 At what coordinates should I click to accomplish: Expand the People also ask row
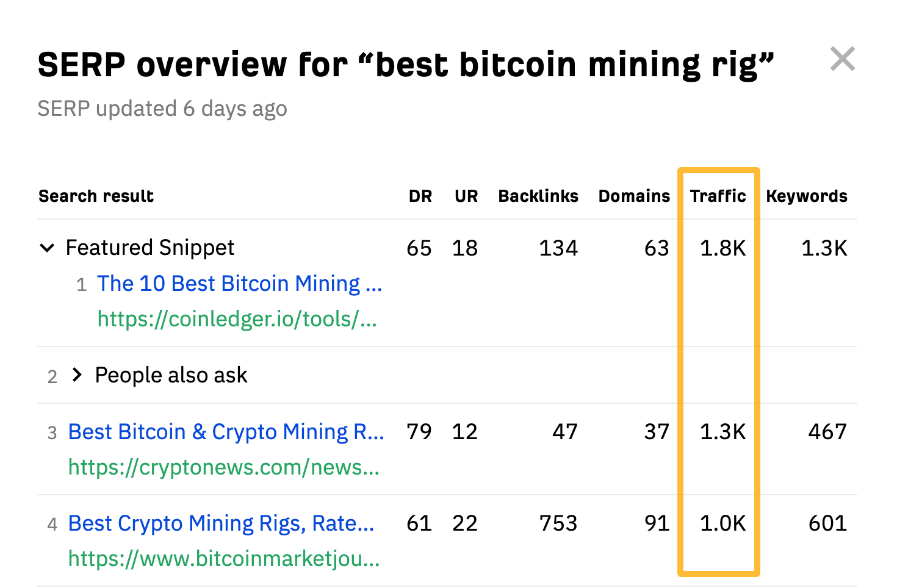(77, 375)
